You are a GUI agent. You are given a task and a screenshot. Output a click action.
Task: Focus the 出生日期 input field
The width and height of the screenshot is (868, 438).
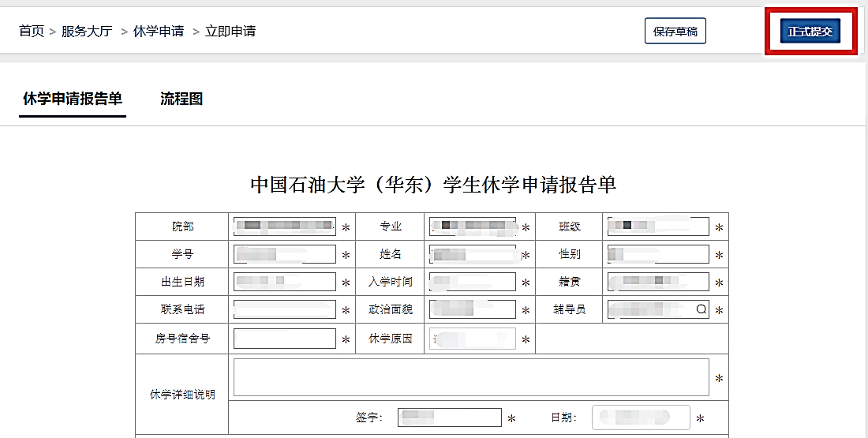[285, 282]
